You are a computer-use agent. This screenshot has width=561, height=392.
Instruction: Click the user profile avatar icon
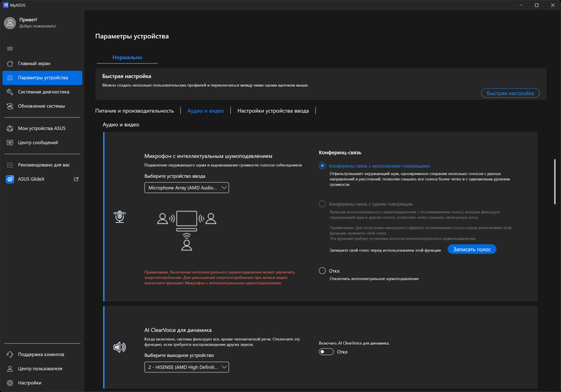10,23
